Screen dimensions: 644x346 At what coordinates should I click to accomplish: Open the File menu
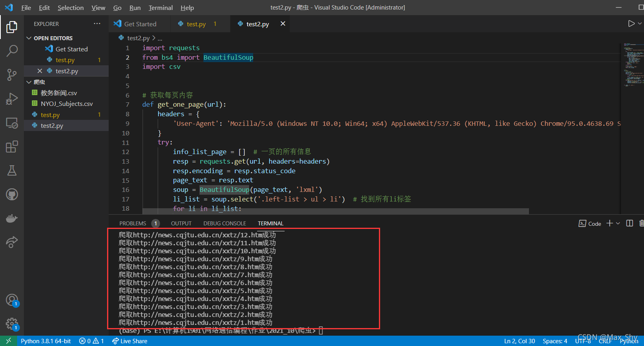coord(26,8)
